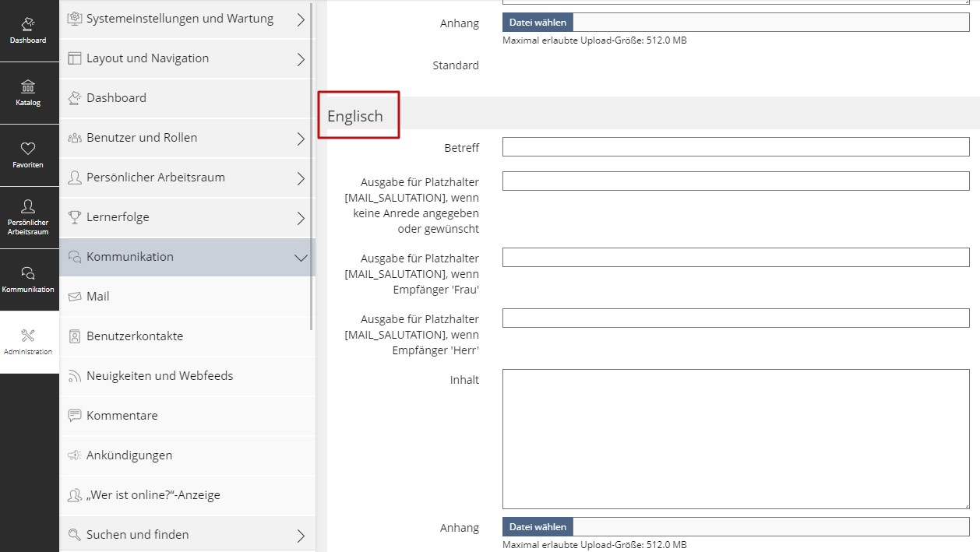The image size is (980, 552).
Task: Collapse the Kommunikation menu section
Action: click(301, 258)
